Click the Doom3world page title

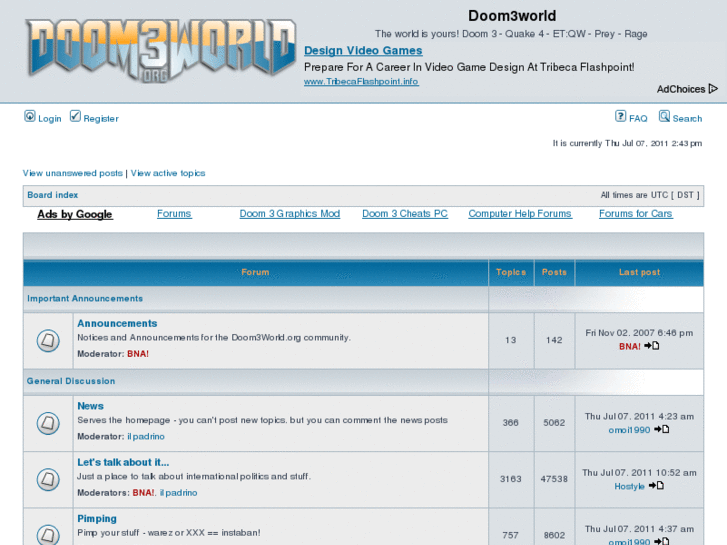coord(512,16)
